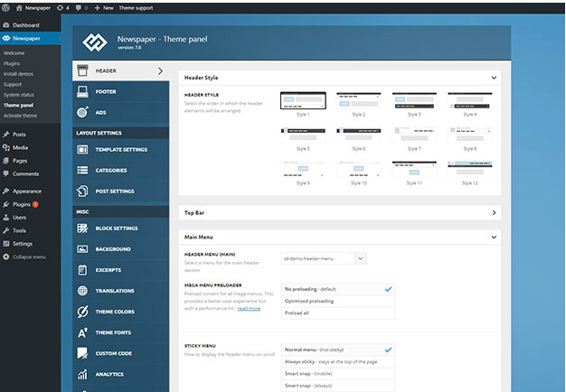The image size is (566, 392).
Task: Click the Translations globe icon
Action: pyautogui.click(x=82, y=291)
